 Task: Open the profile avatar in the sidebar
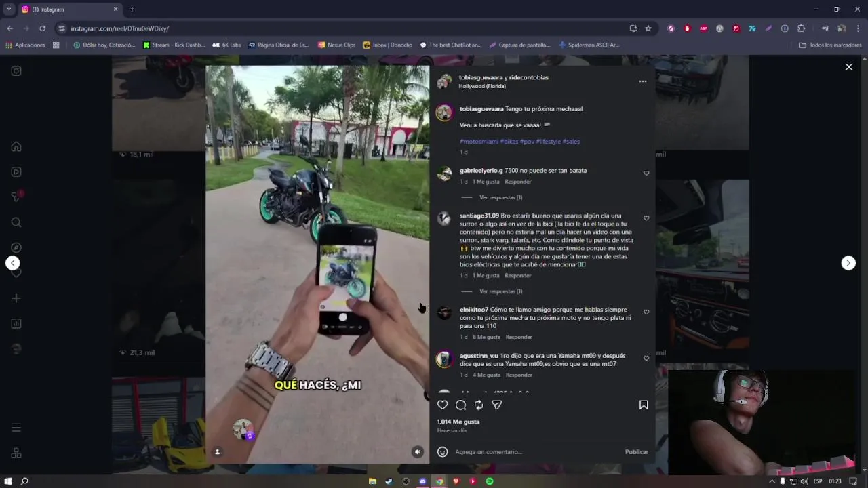click(16, 348)
